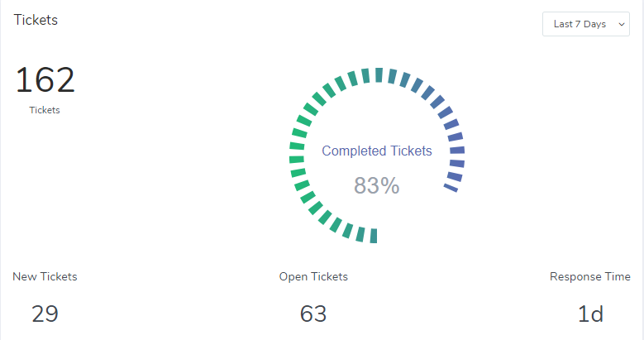Click the purple-blue right side of the gauge
644x340 pixels.
[x=455, y=141]
